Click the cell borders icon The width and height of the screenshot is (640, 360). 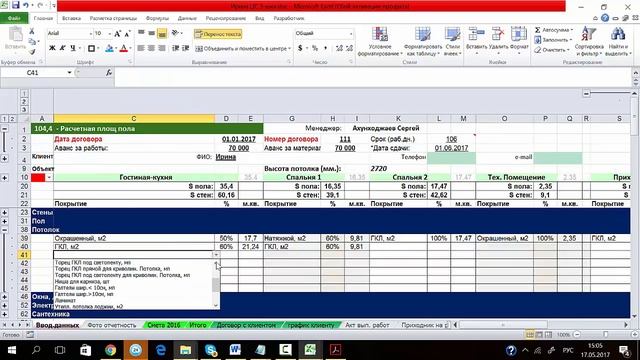pyautogui.click(x=91, y=48)
